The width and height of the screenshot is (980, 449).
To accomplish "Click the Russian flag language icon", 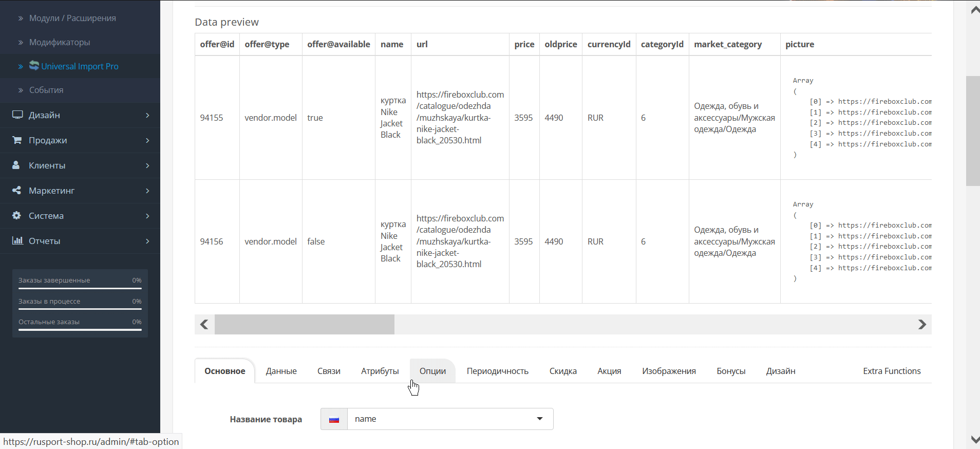I will coord(334,419).
